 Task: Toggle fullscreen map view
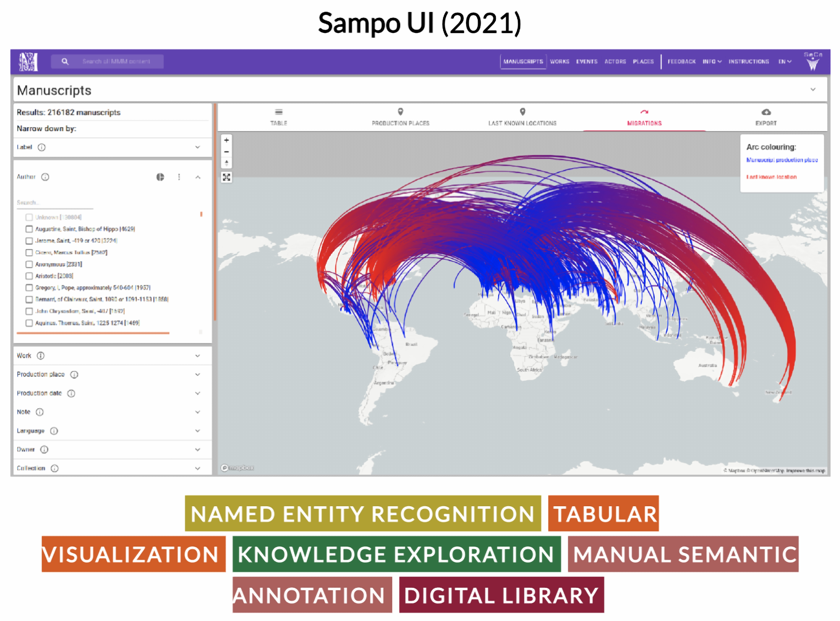tap(227, 178)
